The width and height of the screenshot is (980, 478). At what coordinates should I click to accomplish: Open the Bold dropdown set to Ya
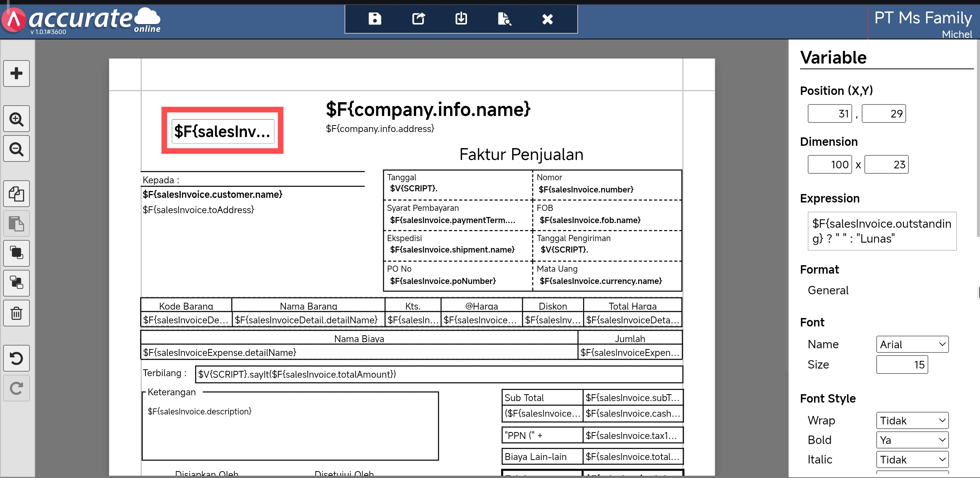point(912,440)
